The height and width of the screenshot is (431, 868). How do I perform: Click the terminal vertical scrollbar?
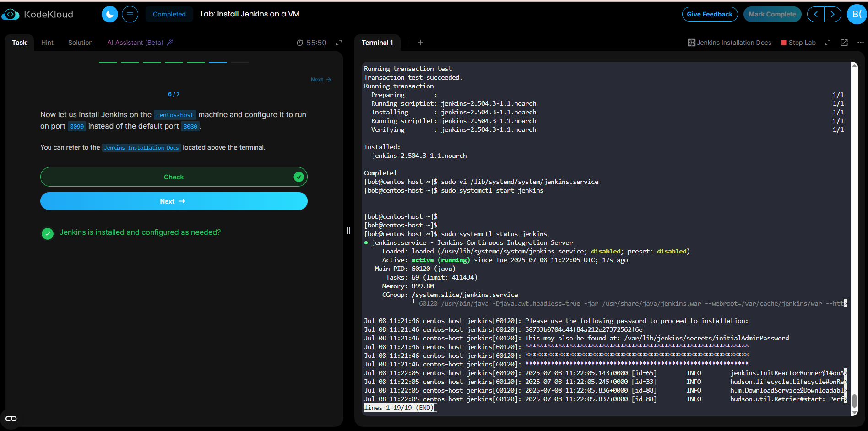tap(854, 400)
